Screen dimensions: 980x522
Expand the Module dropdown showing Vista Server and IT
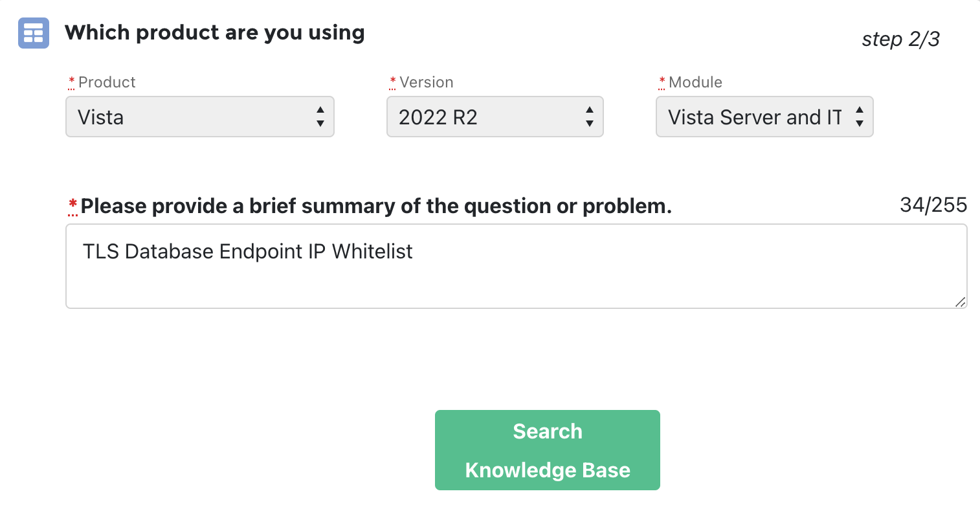(764, 117)
